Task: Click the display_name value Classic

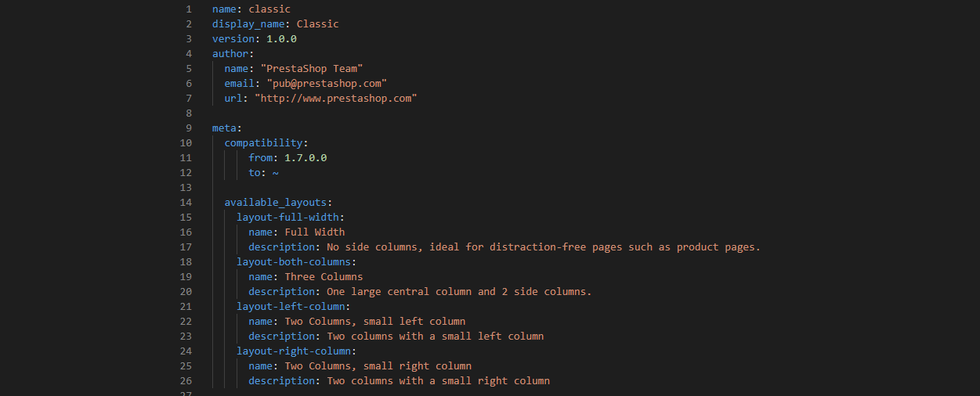Action: click(318, 24)
